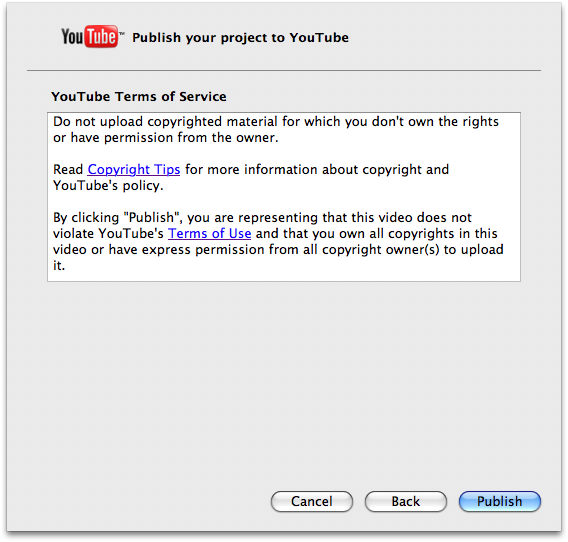Click the YouTube's policy line in the terms
568x542 pixels.
108,185
